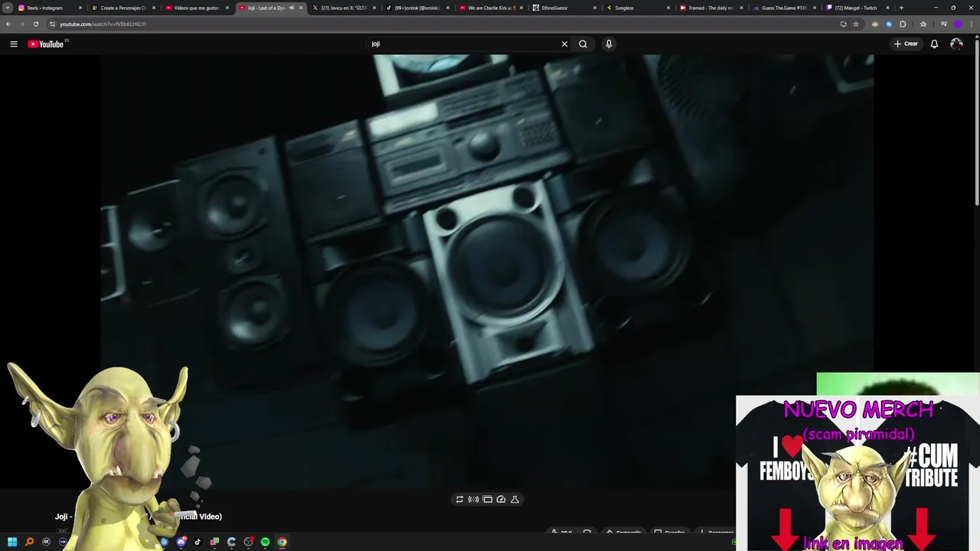Click the audio boost waves icon in player toolbar
Image resolution: width=980 pixels, height=551 pixels.
click(473, 499)
